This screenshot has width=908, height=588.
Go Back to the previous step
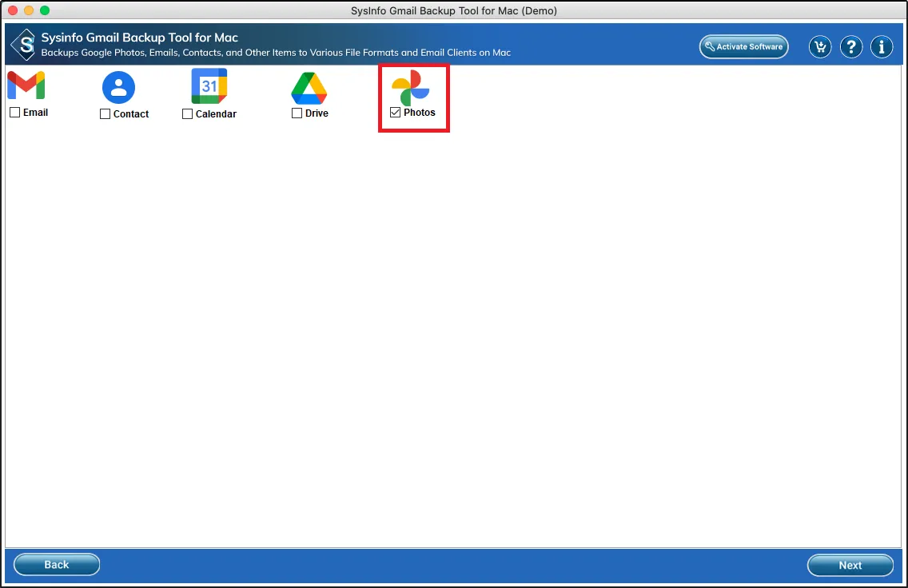coord(57,564)
